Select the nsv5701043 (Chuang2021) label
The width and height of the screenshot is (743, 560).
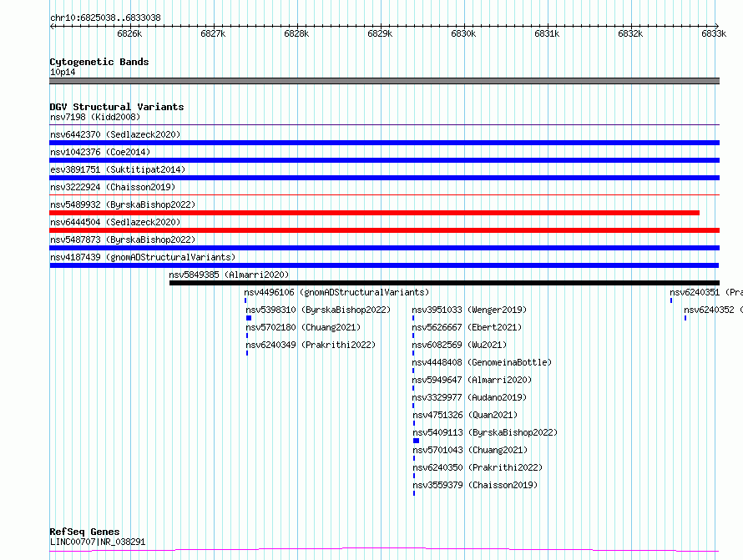coord(470,450)
